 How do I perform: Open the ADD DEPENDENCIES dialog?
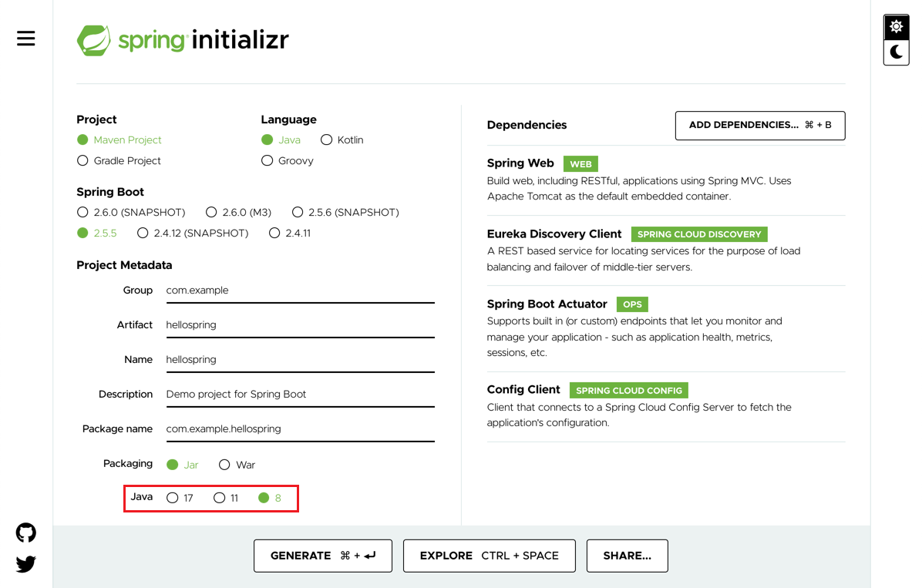(x=759, y=125)
